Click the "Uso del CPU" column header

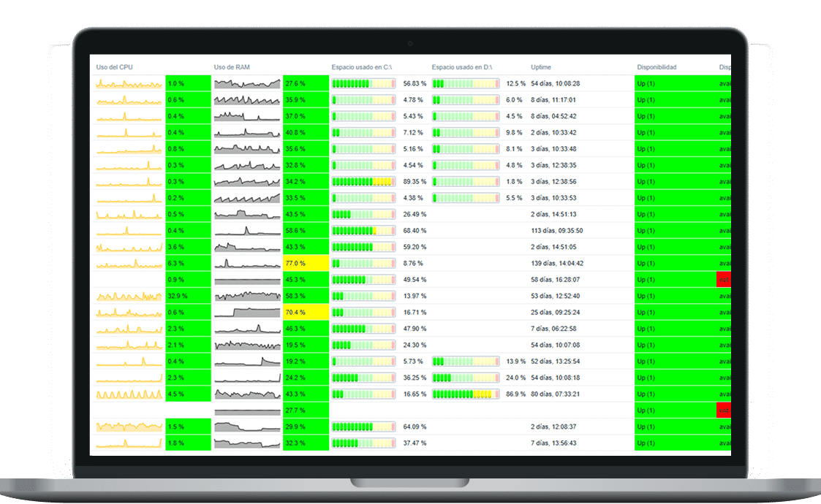point(115,67)
